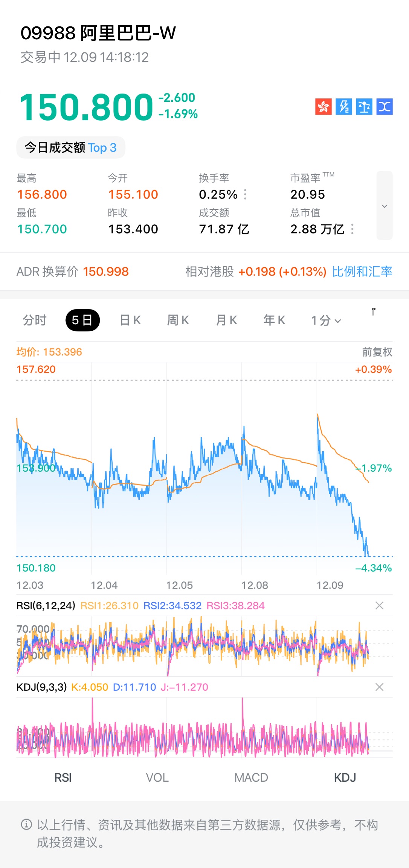Screen dimensions: 409x868
Task: Open the 前复权 adjustment selector
Action: (377, 352)
